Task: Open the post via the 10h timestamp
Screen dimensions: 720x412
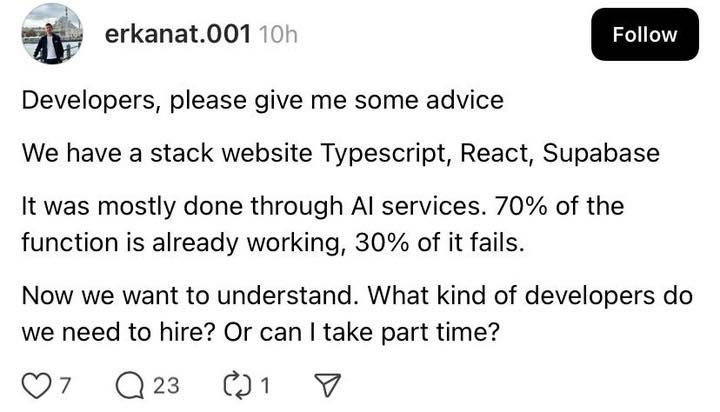Action: [x=278, y=35]
